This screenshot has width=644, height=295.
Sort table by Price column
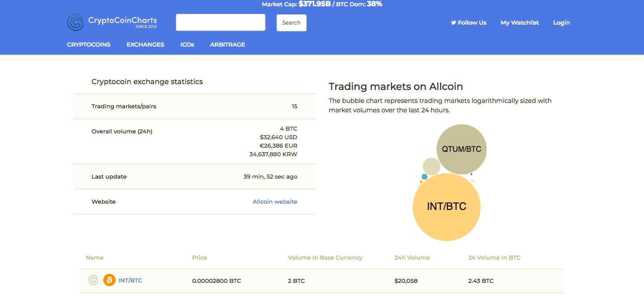click(x=200, y=257)
